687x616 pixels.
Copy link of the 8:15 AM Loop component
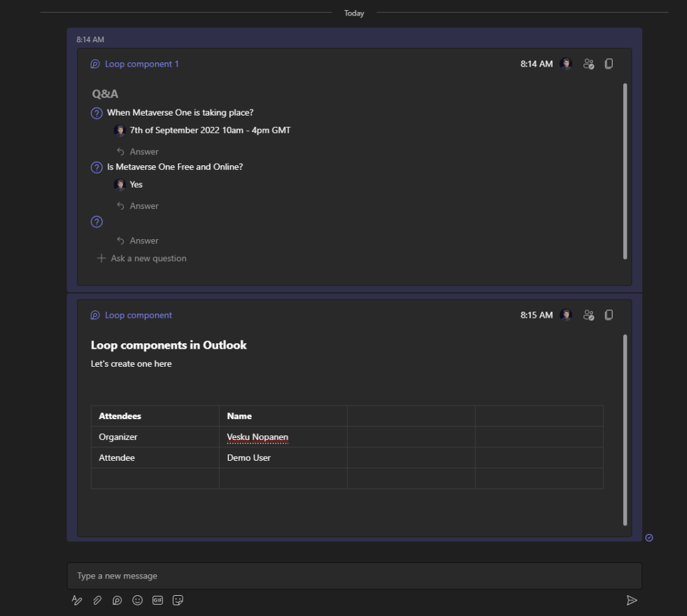[x=608, y=315]
